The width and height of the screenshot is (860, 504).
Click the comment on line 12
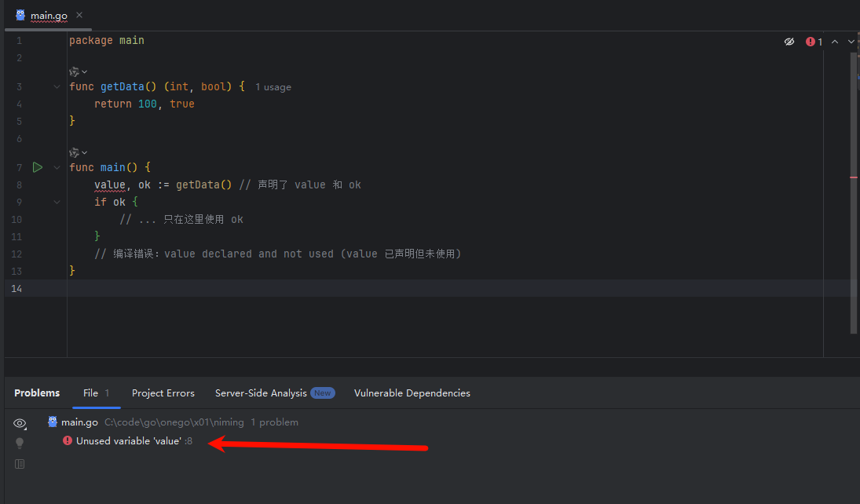(277, 254)
